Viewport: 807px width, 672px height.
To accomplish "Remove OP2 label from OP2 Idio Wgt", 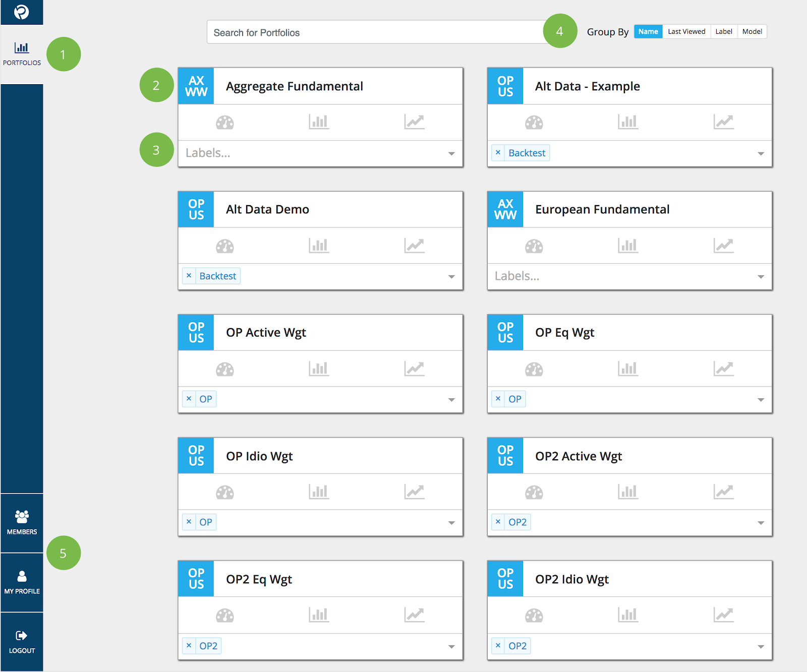I will (498, 645).
